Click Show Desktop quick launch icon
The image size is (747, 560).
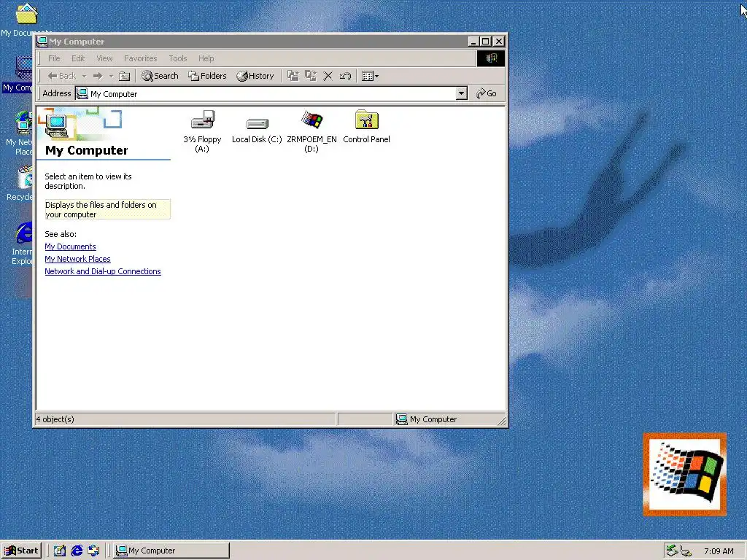coord(60,551)
